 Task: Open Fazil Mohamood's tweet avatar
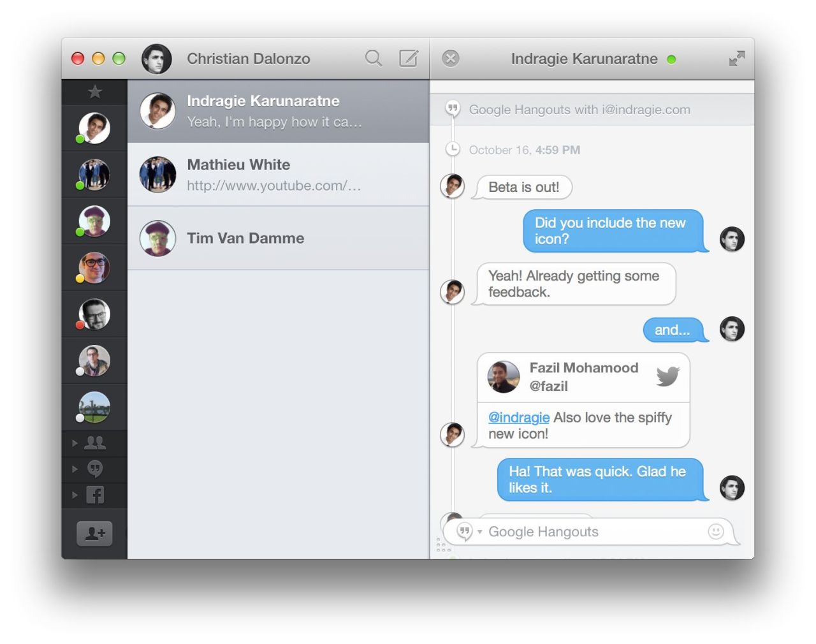pyautogui.click(x=504, y=377)
